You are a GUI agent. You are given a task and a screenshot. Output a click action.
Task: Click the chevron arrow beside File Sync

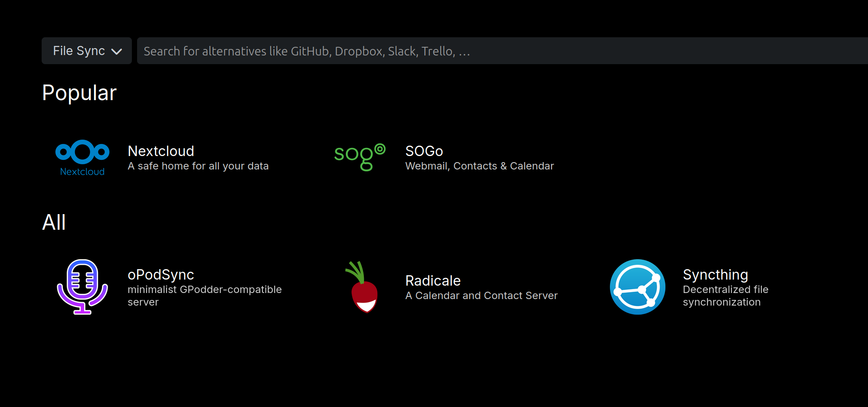[117, 52]
